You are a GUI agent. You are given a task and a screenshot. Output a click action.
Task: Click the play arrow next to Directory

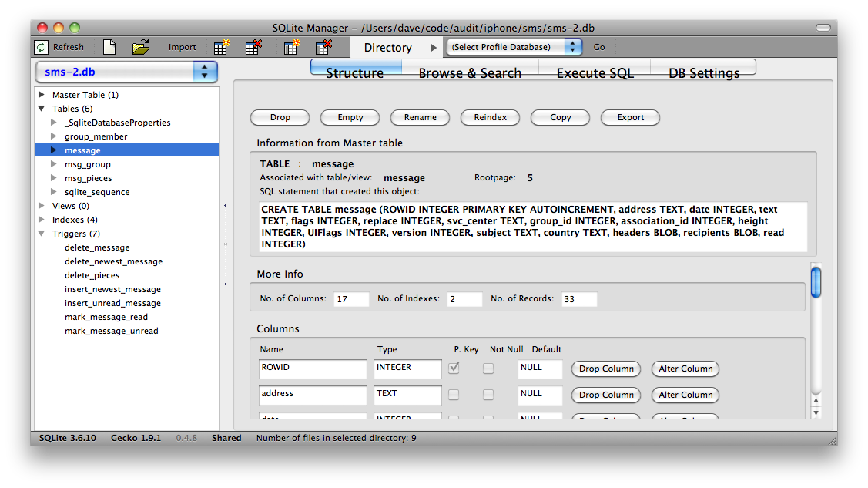(x=434, y=48)
